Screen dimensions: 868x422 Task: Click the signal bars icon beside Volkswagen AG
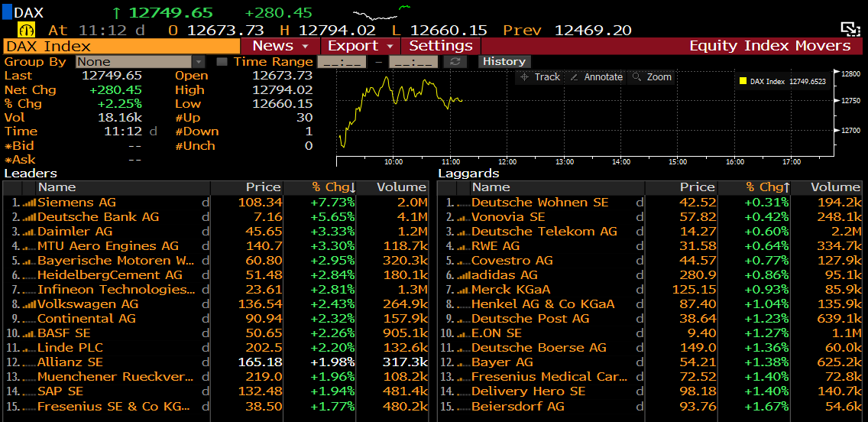[29, 304]
